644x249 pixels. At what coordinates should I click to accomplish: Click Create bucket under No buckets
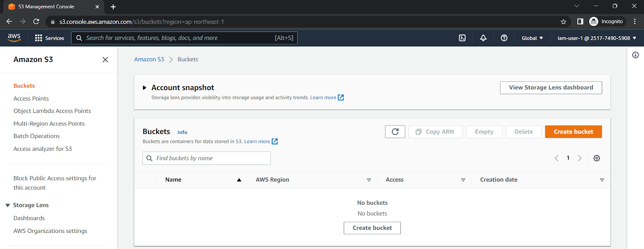click(x=372, y=228)
